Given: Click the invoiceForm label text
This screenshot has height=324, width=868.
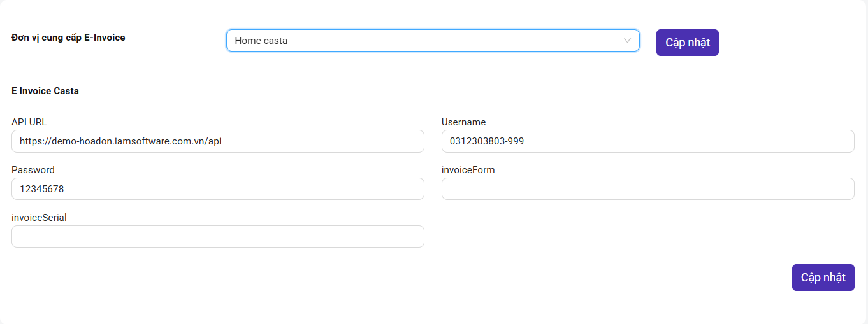Looking at the screenshot, I should click(468, 170).
